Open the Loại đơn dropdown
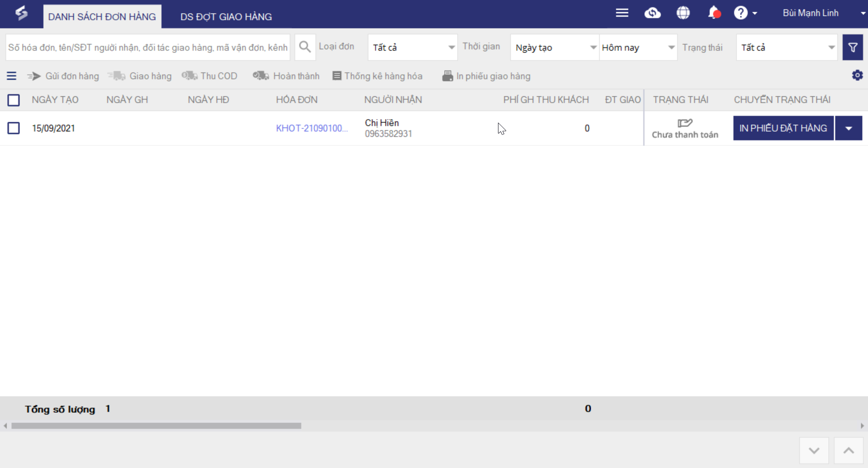This screenshot has height=468, width=868. point(413,47)
